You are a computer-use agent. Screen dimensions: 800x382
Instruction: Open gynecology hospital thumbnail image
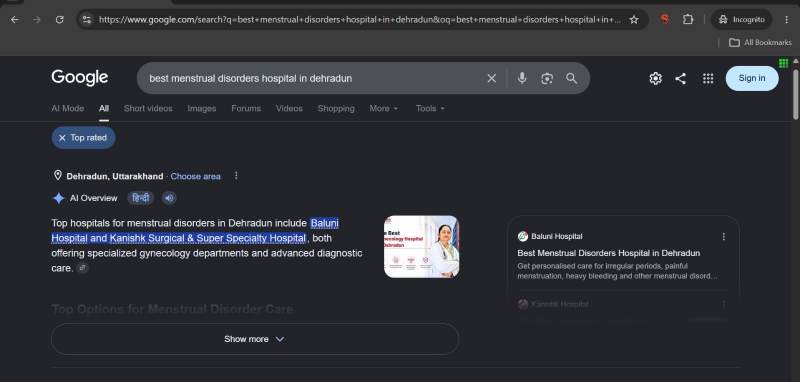point(421,247)
